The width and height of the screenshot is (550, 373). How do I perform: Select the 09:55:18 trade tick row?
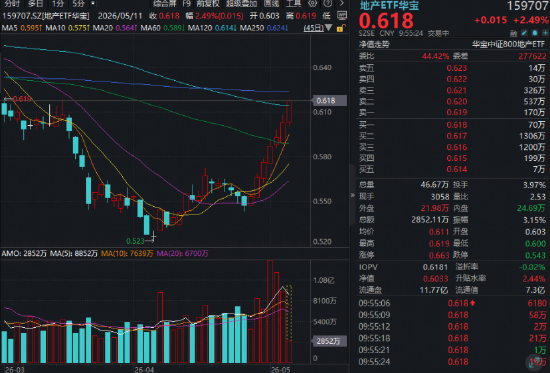(452, 338)
